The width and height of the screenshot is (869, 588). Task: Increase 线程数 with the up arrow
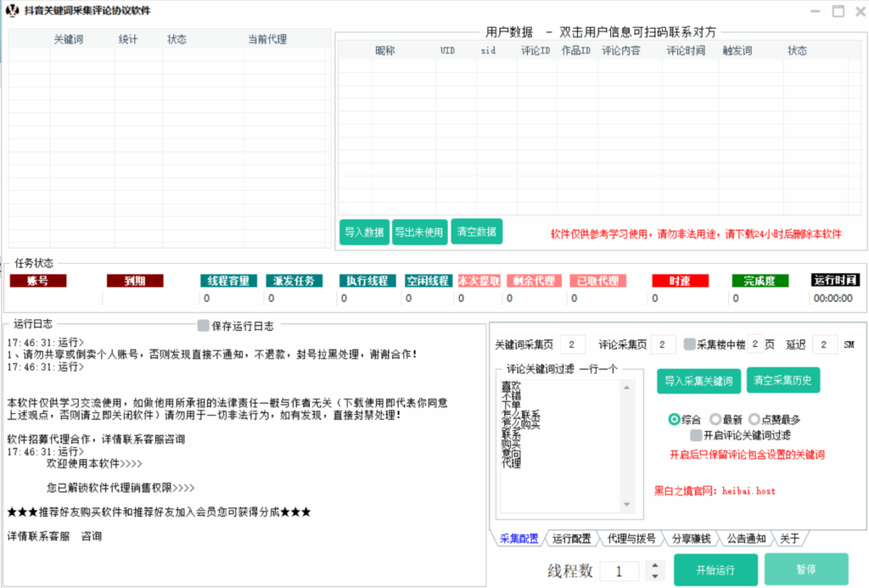(655, 565)
